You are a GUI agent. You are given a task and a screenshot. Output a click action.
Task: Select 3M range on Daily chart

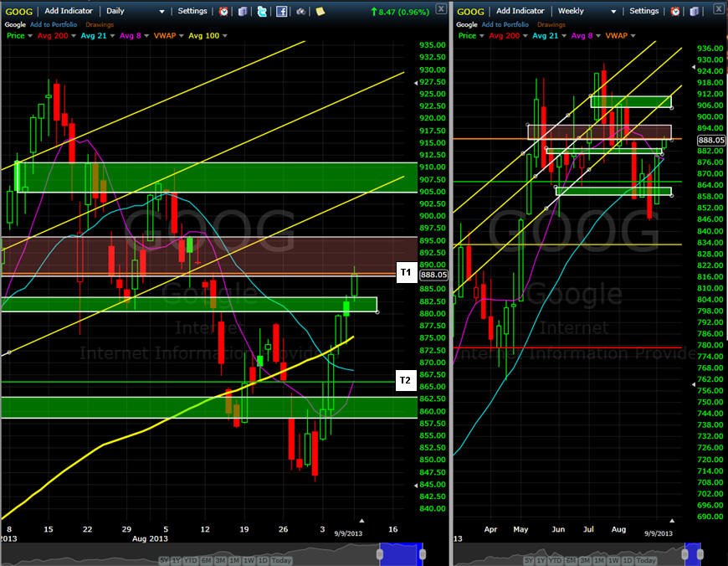[x=220, y=560]
